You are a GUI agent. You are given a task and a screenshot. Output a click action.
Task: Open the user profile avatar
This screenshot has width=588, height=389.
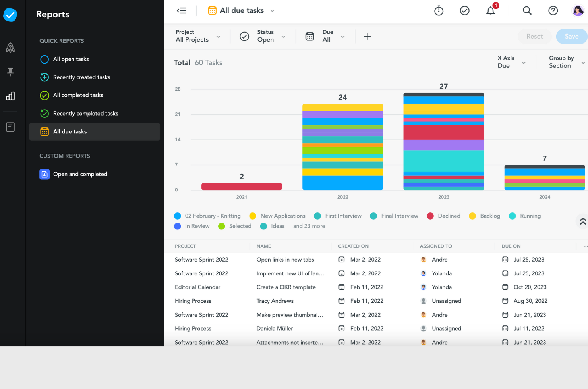578,11
